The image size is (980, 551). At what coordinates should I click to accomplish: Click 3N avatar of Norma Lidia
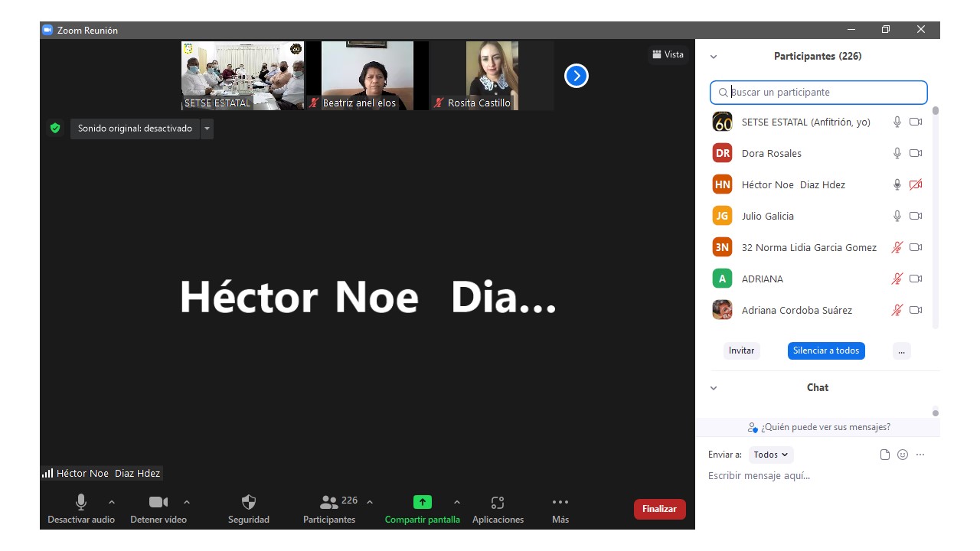coord(722,247)
